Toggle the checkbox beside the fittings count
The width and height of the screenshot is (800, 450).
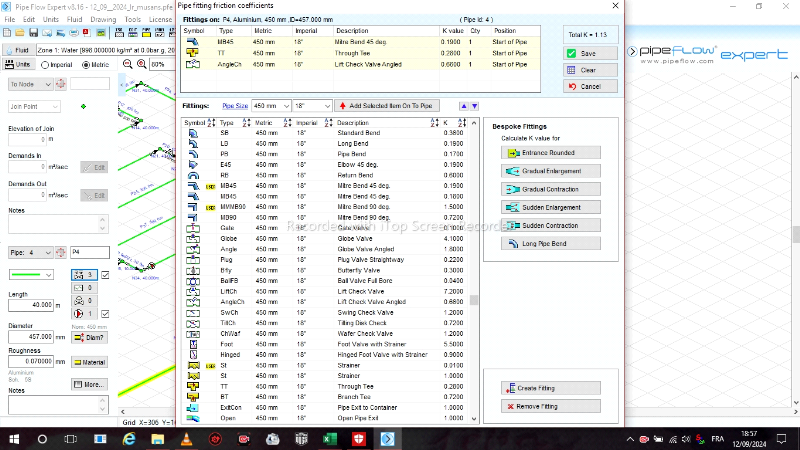click(106, 274)
